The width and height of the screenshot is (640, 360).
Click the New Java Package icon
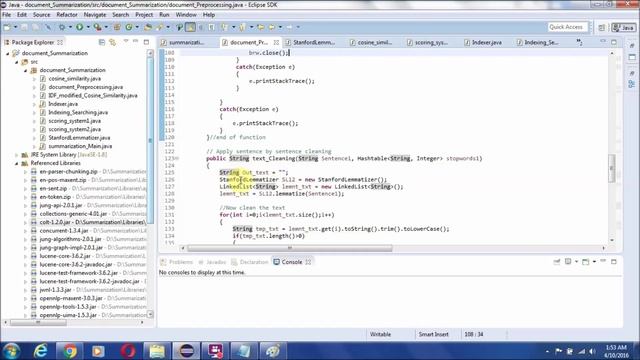117,27
